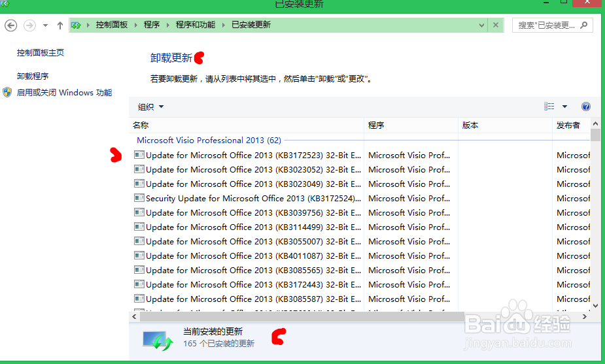Open the 组织 dropdown menu
This screenshot has height=364, width=605.
coord(151,107)
